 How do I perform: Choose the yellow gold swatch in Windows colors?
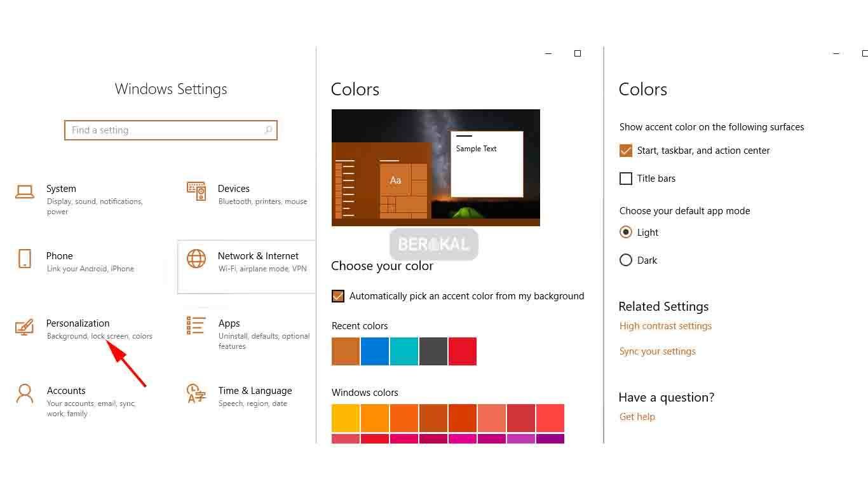346,418
